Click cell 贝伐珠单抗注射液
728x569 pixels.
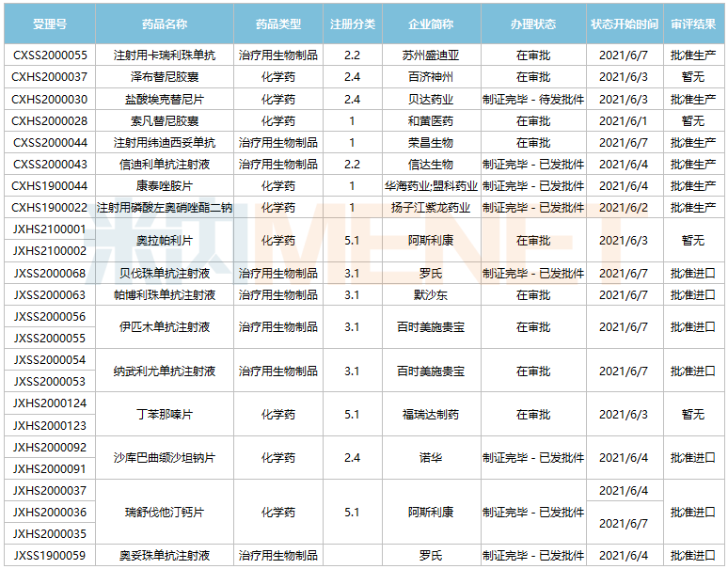165,274
